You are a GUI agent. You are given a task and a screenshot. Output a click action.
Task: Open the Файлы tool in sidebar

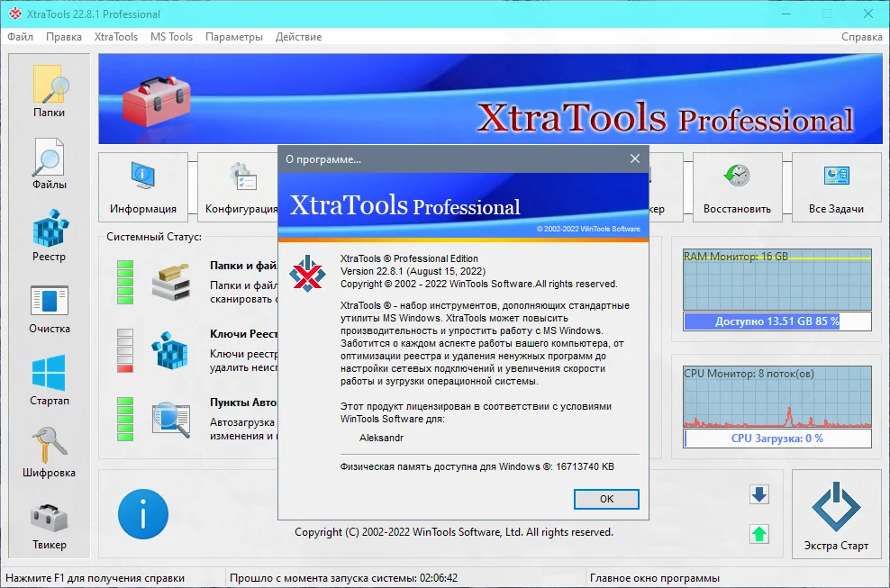click(50, 163)
